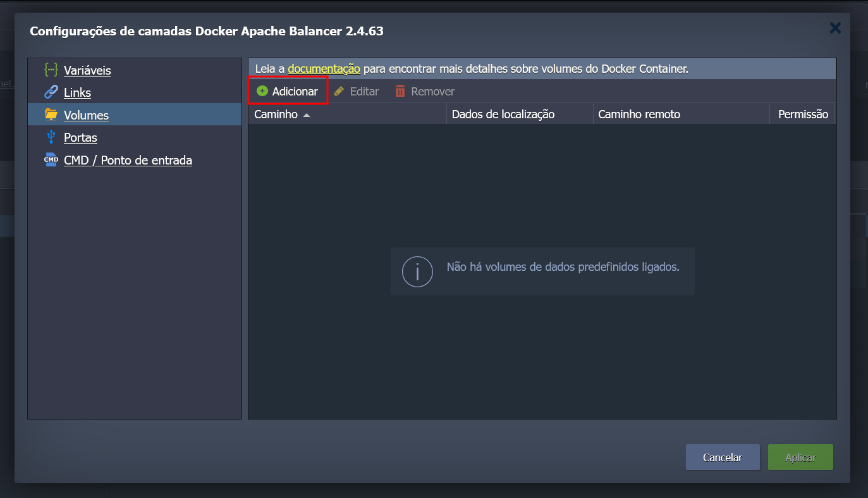Click the Dados de localização column header

[520, 114]
